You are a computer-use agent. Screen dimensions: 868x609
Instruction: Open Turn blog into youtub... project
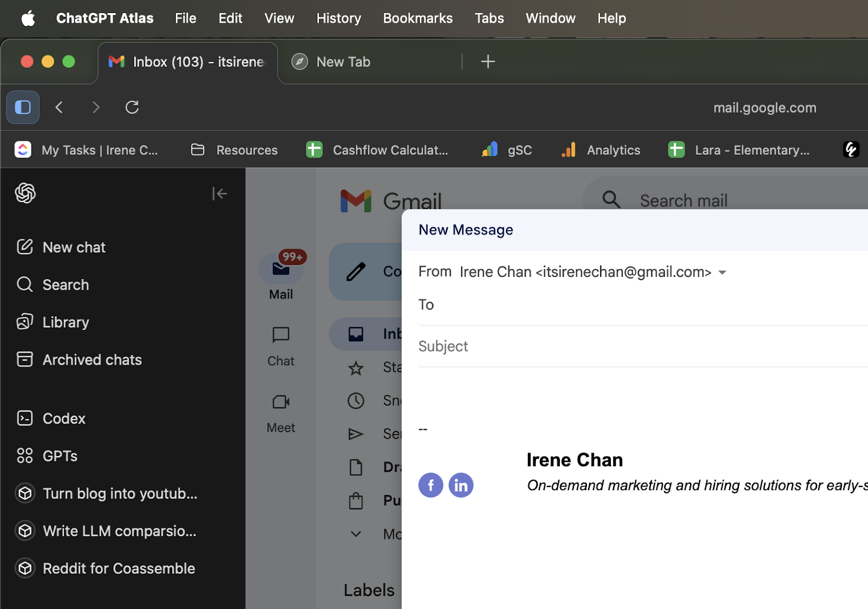coord(107,493)
